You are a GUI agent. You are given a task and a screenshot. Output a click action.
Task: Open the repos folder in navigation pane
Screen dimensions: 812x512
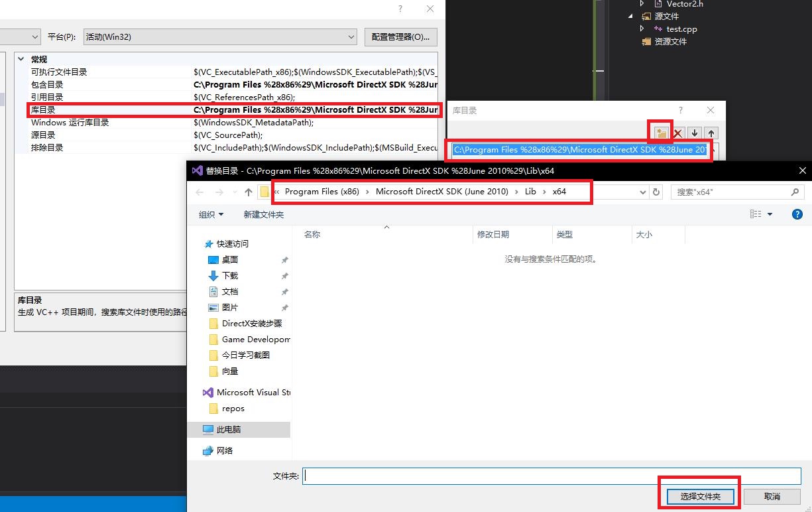tap(233, 408)
